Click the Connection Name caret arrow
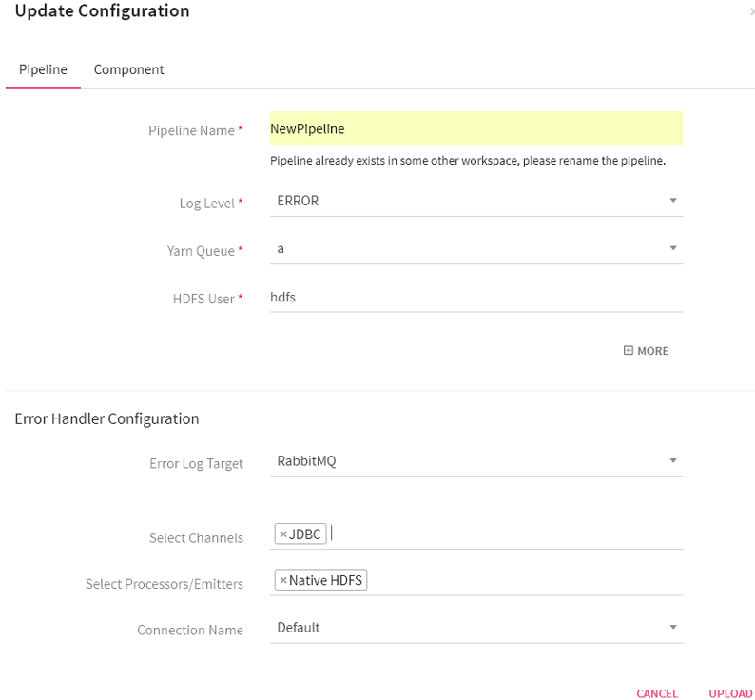 pos(672,628)
